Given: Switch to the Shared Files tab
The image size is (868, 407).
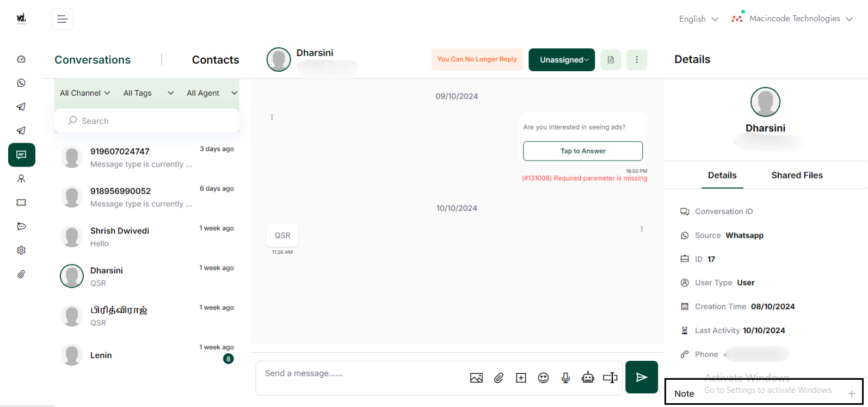Looking at the screenshot, I should point(797,175).
